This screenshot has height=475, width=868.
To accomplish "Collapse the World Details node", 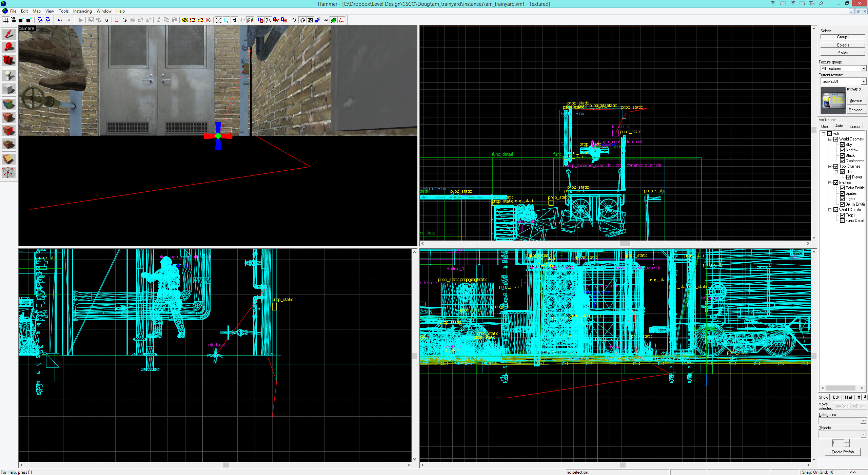I will [830, 210].
